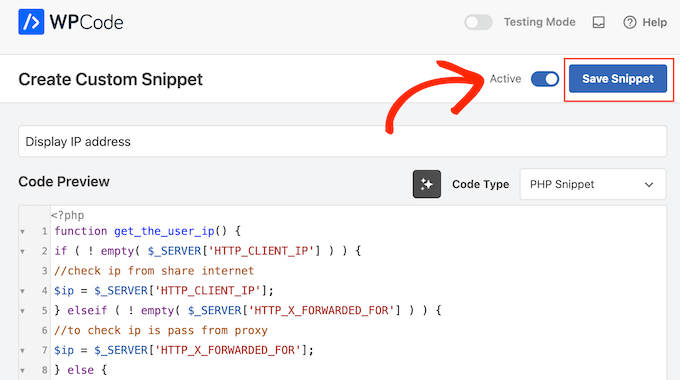Open the Help question mark icon
The height and width of the screenshot is (380, 680).
(630, 22)
